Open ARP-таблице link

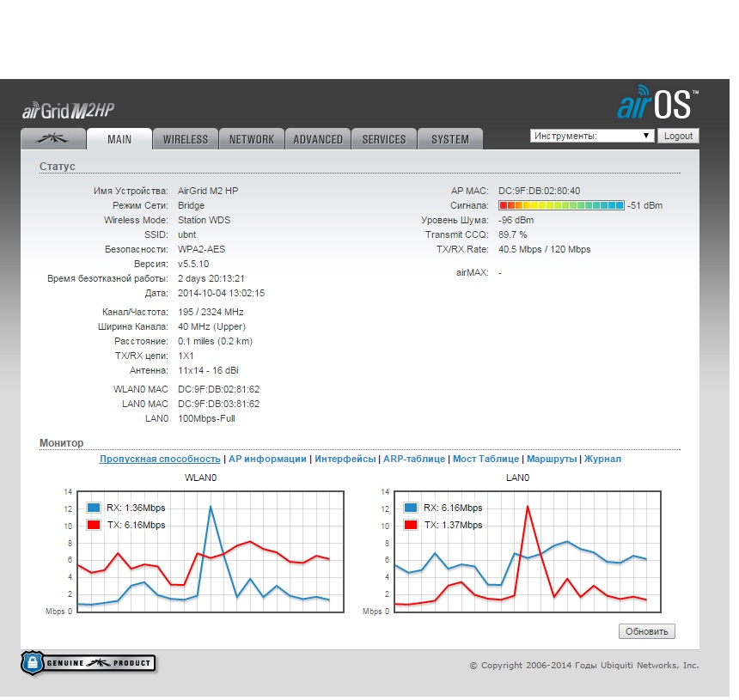point(414,459)
